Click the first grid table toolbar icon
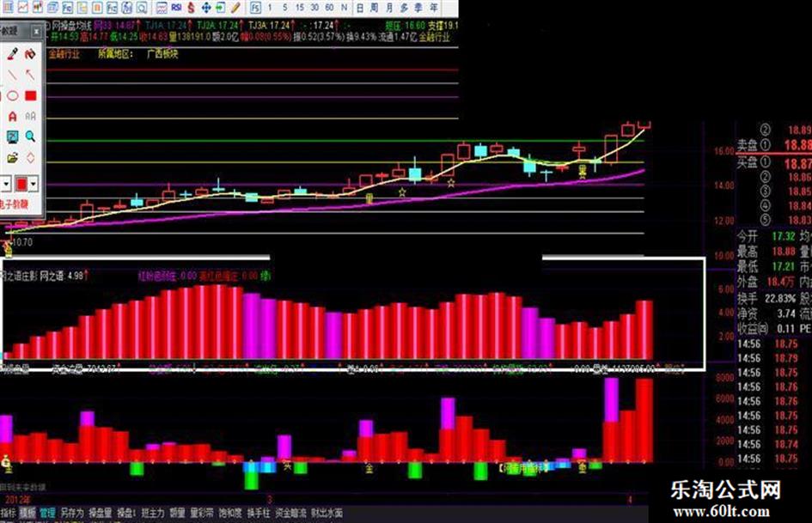This screenshot has height=523, width=812. (x=7, y=7)
